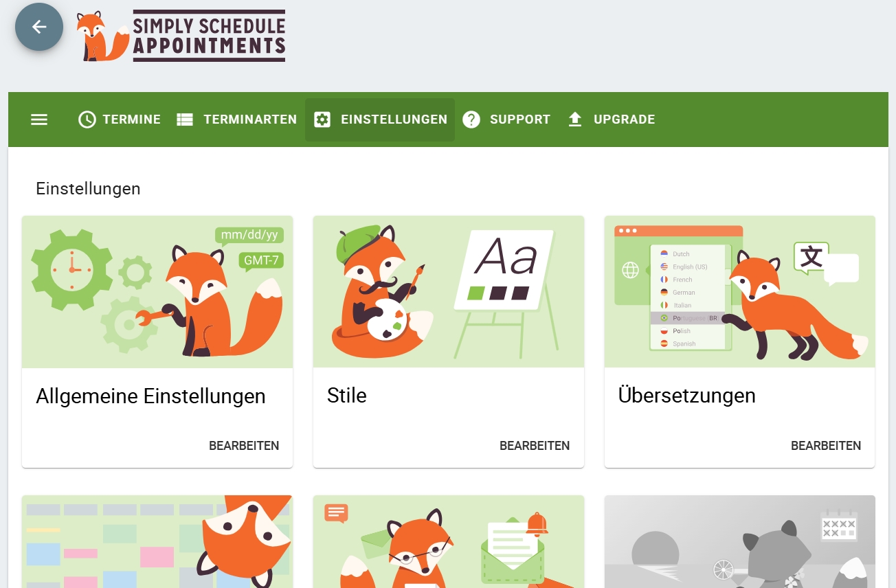Open the Upgrade tab
The image size is (896, 588).
[x=624, y=120]
